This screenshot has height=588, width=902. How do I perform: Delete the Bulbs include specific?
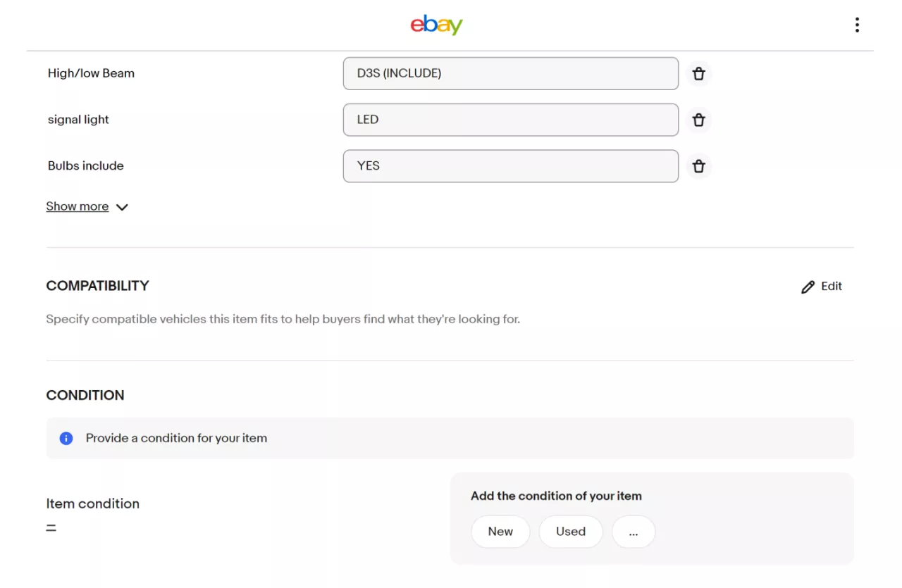[698, 166]
